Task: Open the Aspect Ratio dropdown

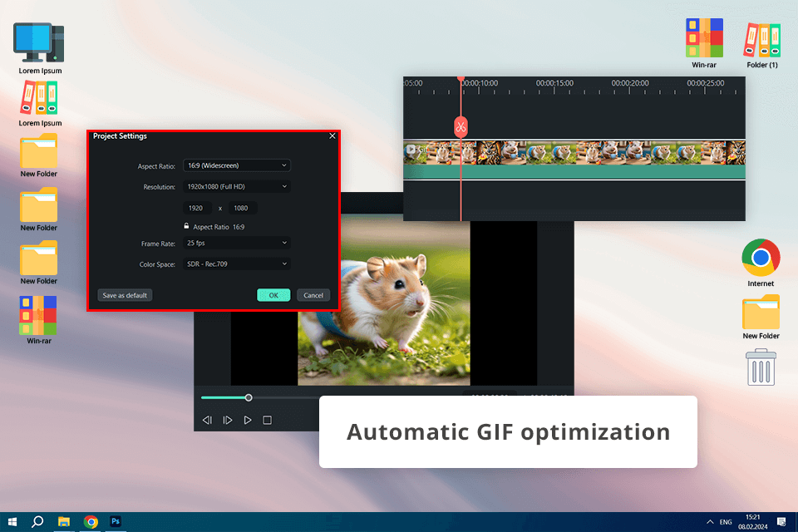Action: coord(237,165)
